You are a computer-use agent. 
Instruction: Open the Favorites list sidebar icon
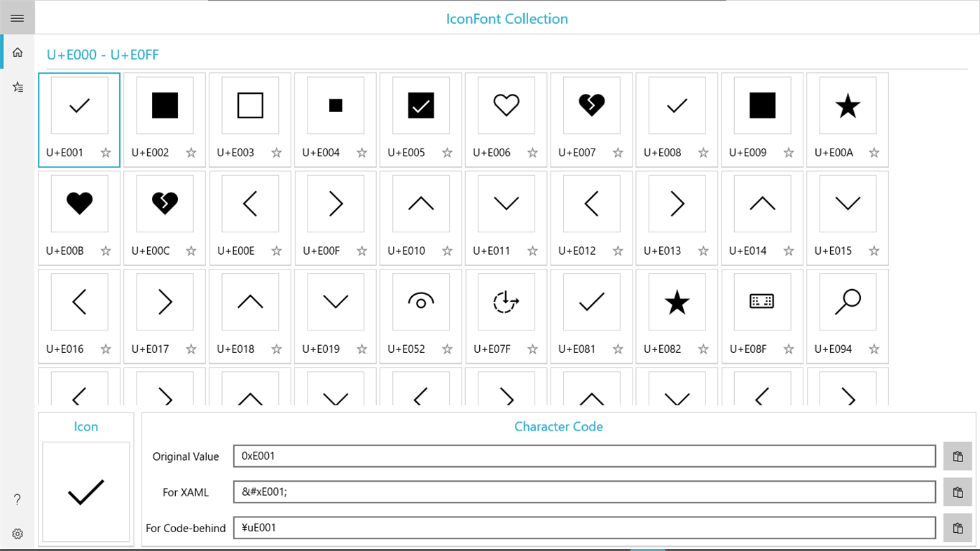17,87
